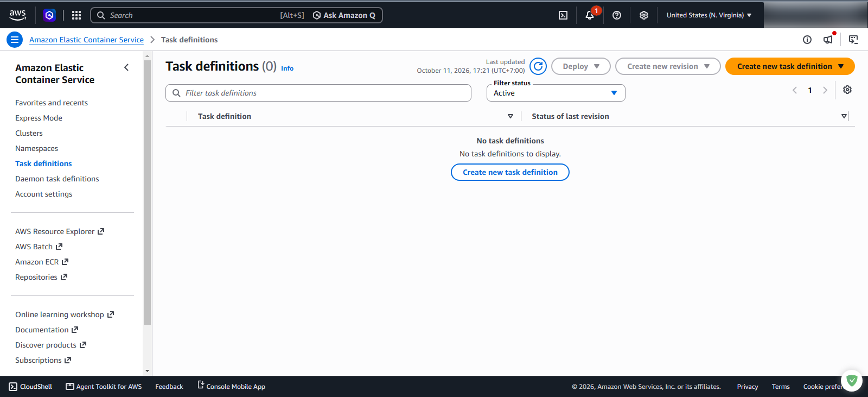Open Clusters in the sidebar
Image resolution: width=868 pixels, height=397 pixels.
coord(29,133)
